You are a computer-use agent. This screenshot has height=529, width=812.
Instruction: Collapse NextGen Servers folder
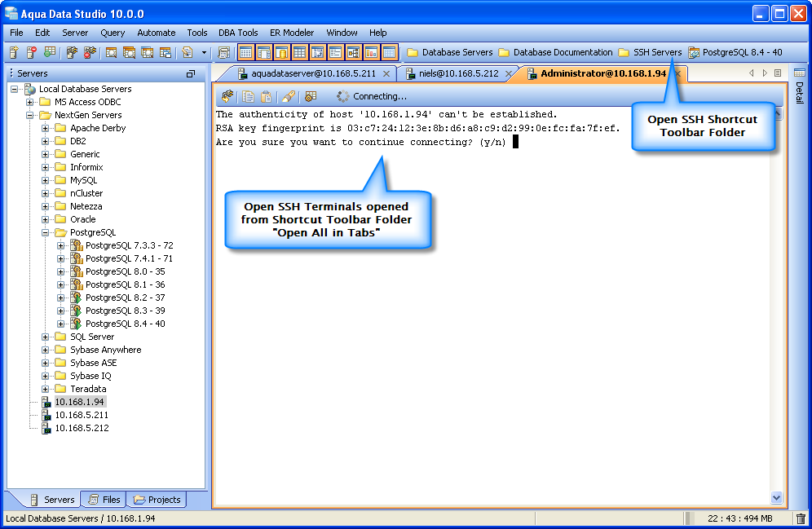click(30, 115)
